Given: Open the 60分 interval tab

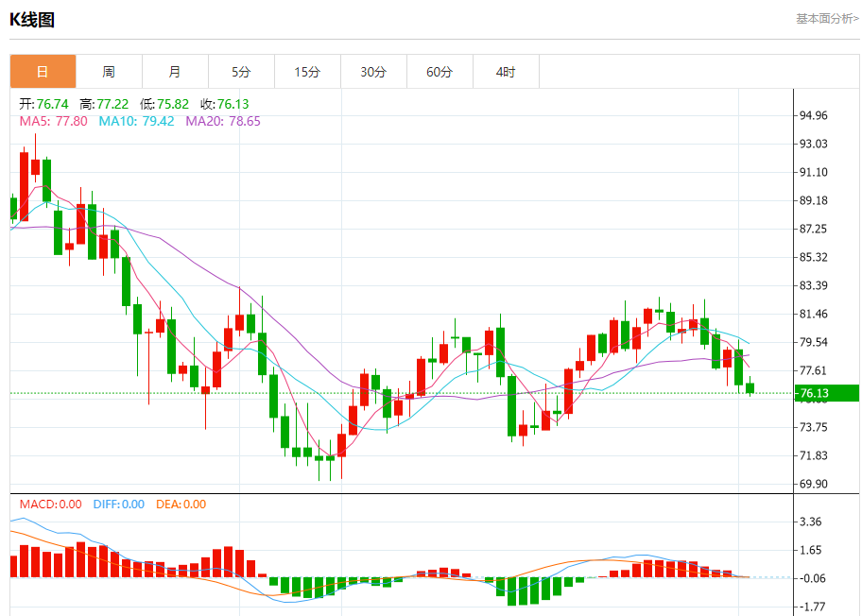Looking at the screenshot, I should pos(440,72).
